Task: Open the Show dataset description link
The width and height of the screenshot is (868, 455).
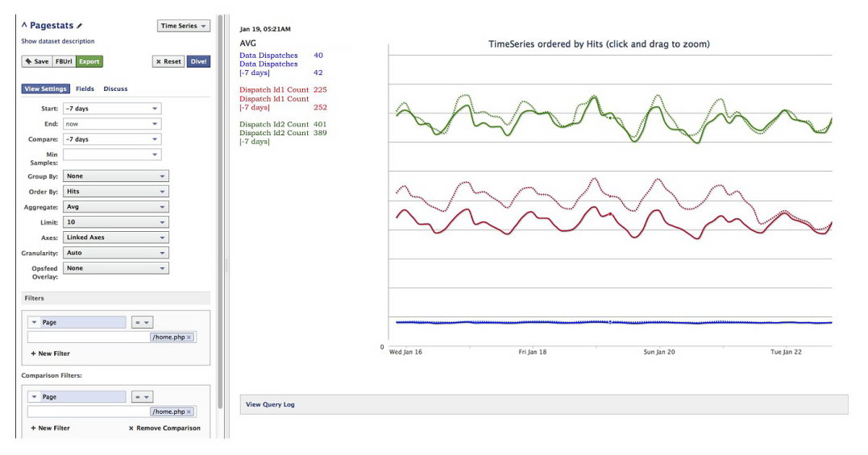Action: [57, 41]
